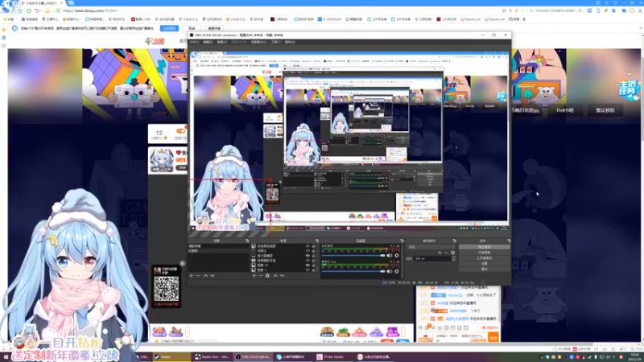Adjust transition duration spinner arrows

click(453, 258)
